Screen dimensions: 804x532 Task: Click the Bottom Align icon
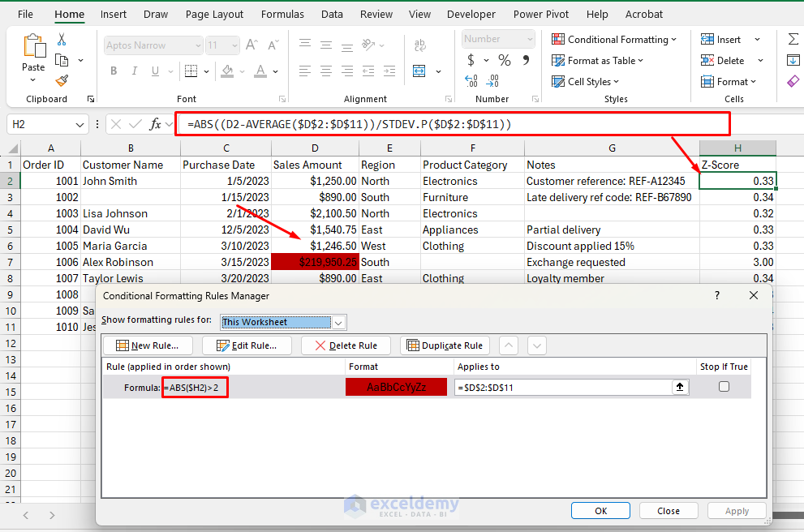click(347, 46)
